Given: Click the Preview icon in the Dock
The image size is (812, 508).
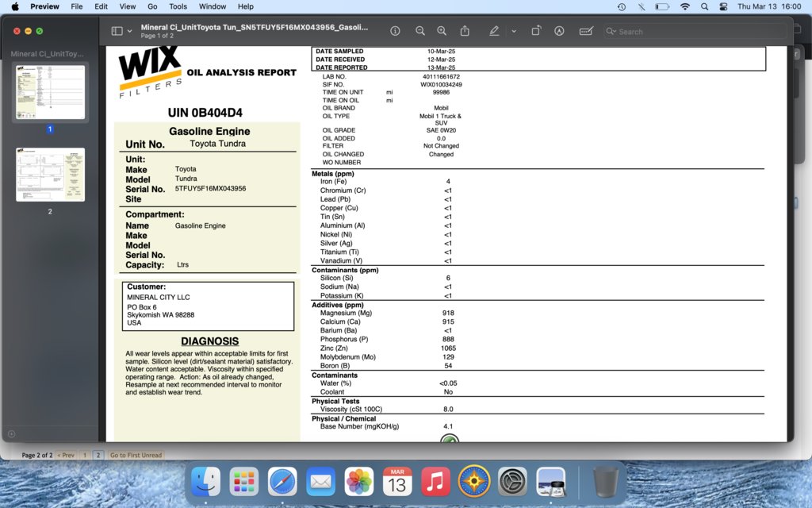Looking at the screenshot, I should (550, 482).
